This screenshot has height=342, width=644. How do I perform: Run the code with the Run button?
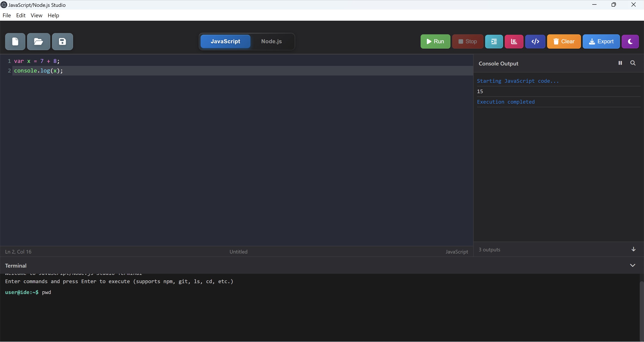point(435,41)
